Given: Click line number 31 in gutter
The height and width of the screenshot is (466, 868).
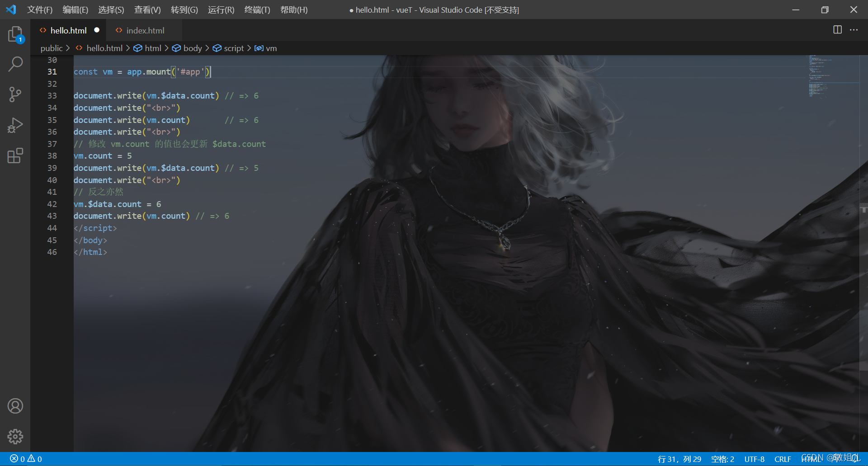Looking at the screenshot, I should pos(52,71).
